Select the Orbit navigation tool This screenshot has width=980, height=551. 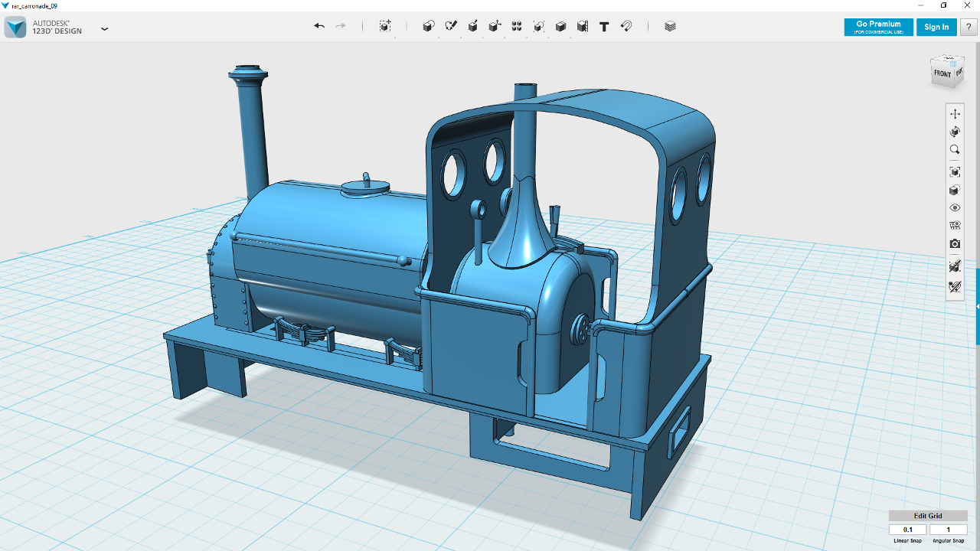point(955,132)
